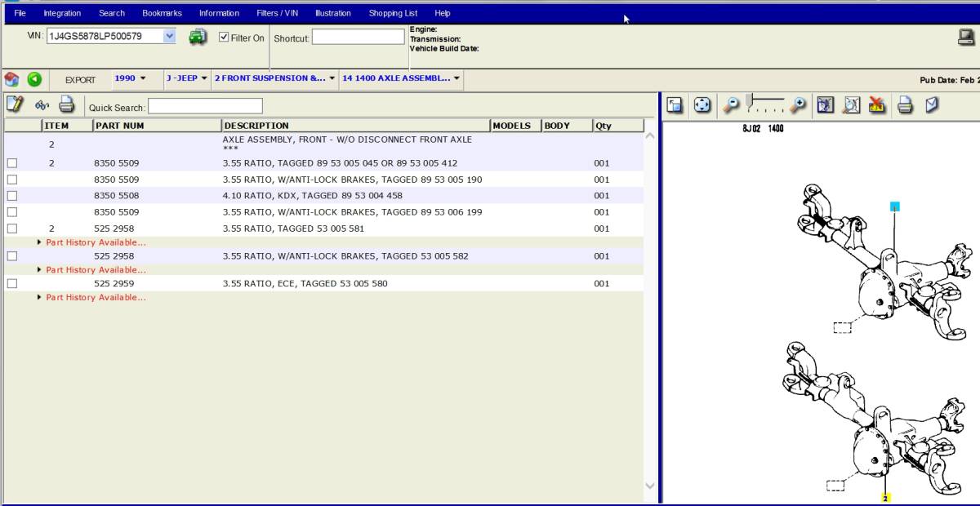Tick checkbox for 3.55 RATIO, ECE part
The height and width of the screenshot is (506, 980).
point(12,283)
